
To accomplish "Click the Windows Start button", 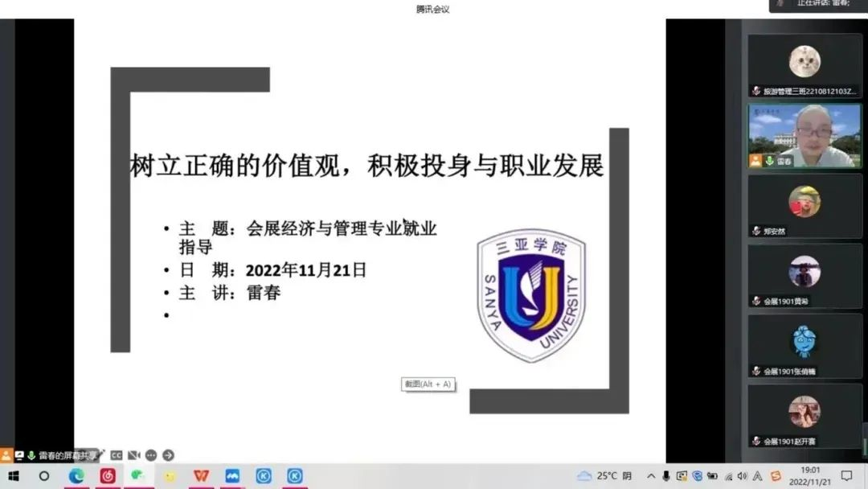I will 14,476.
